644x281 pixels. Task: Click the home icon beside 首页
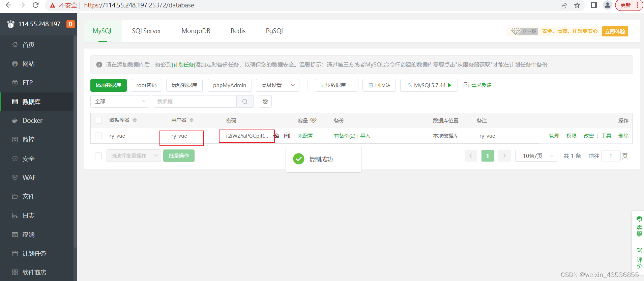15,45
